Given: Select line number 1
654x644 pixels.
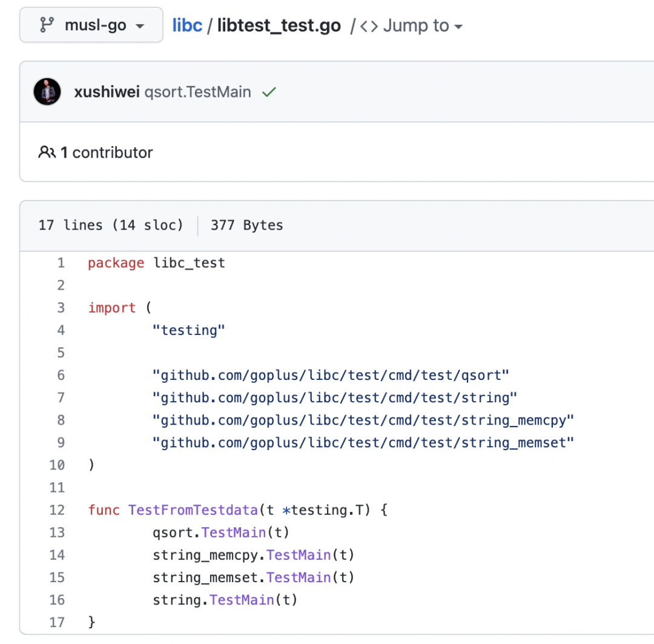Looking at the screenshot, I should [x=61, y=263].
